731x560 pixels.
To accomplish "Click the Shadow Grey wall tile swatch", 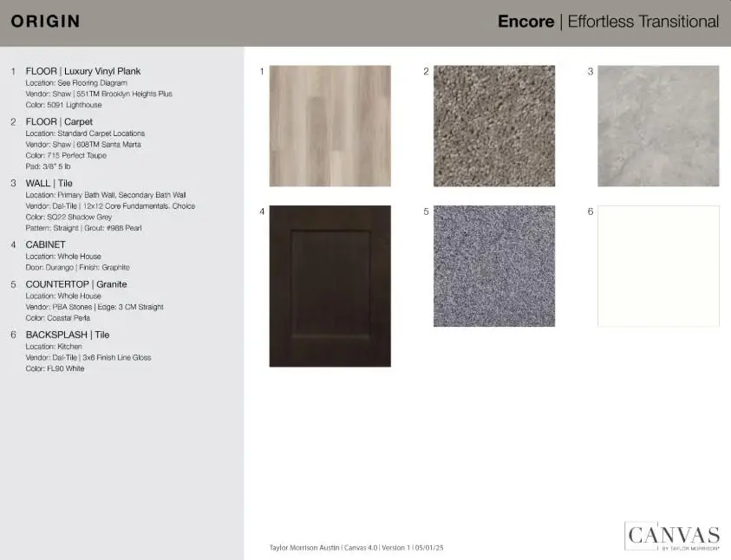I will (x=658, y=126).
